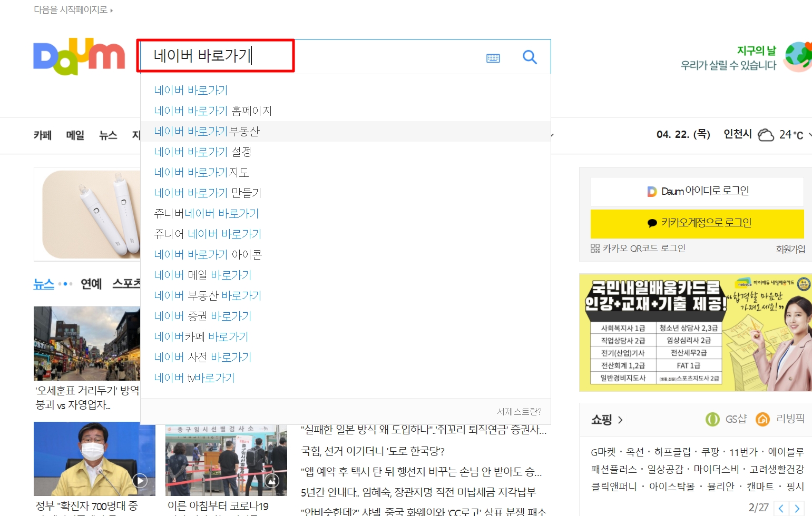This screenshot has height=516, width=812.
Task: Open 메일 in the navigation bar
Action: [x=75, y=135]
